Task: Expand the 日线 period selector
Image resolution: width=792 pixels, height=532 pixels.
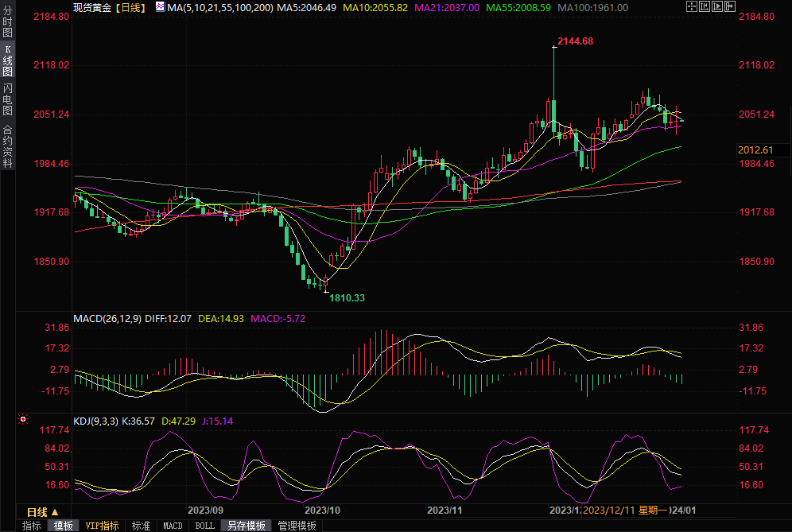Action: click(x=42, y=511)
